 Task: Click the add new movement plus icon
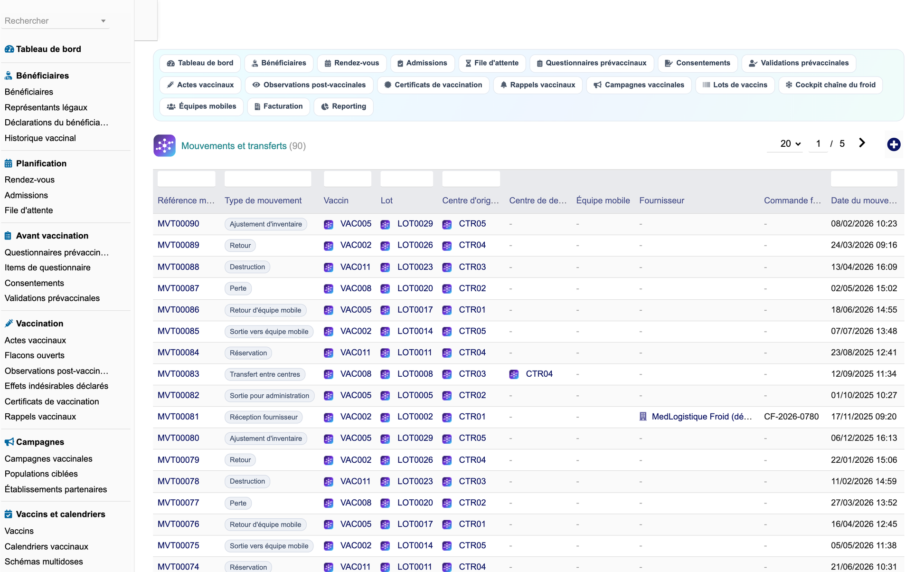click(x=894, y=144)
